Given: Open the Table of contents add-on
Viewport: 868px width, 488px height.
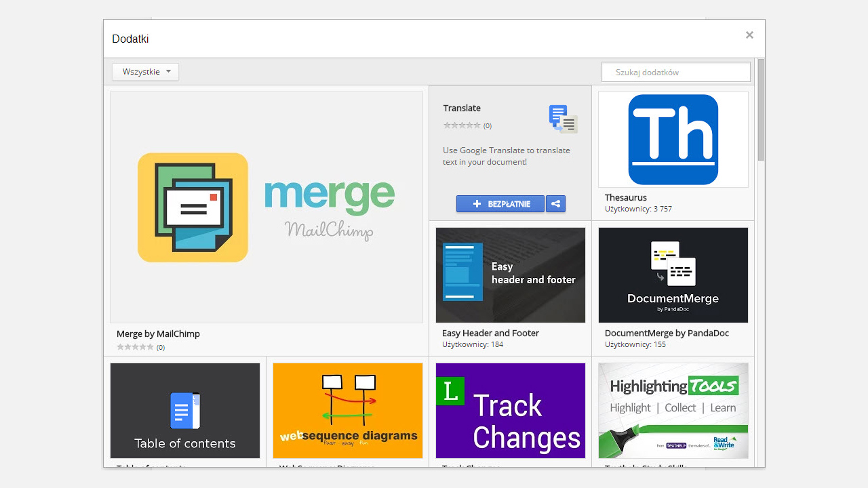Looking at the screenshot, I should click(x=184, y=411).
